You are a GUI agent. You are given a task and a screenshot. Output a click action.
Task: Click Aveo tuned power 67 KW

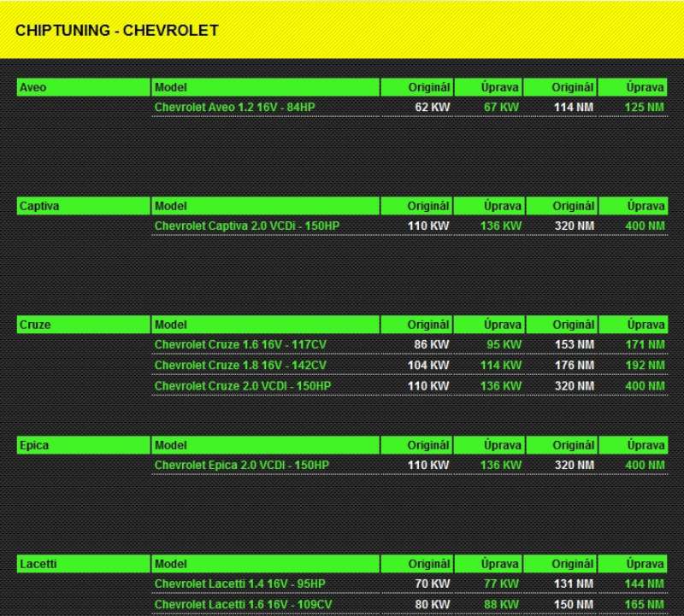click(501, 108)
